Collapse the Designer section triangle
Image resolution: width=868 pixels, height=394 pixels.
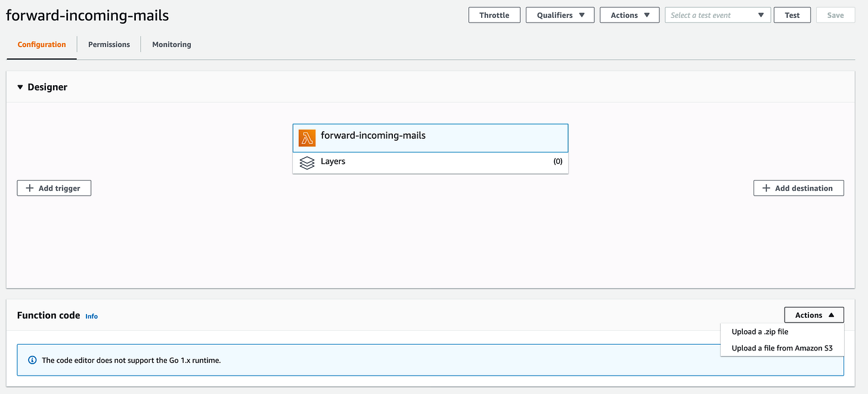click(20, 87)
